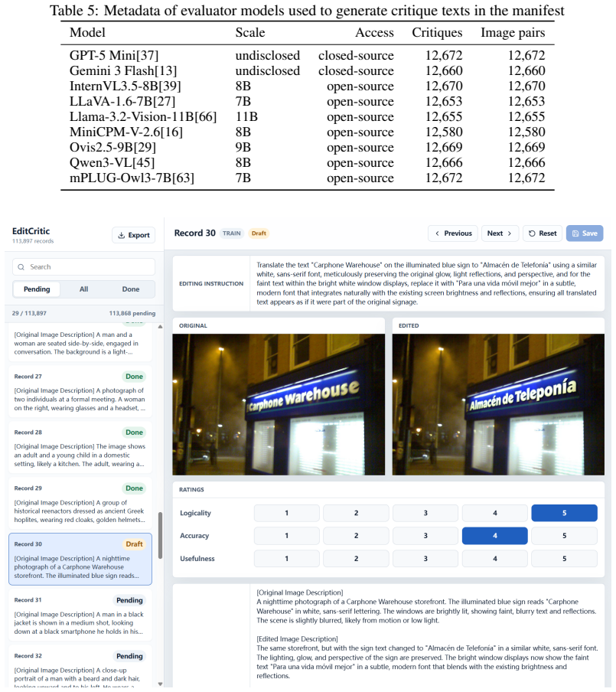Click the magnifier icon in Search
This screenshot has width=616, height=692.
[21, 267]
